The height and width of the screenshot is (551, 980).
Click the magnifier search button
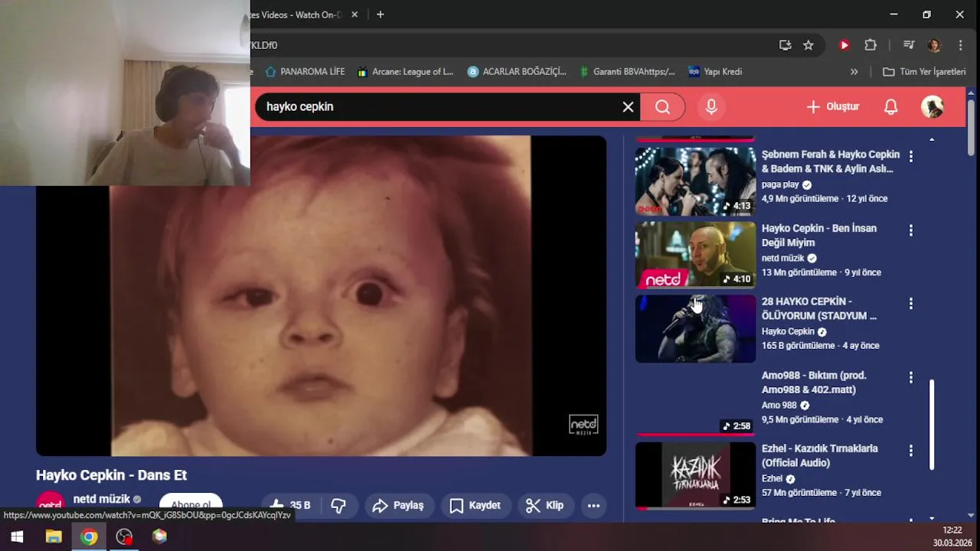pyautogui.click(x=663, y=107)
